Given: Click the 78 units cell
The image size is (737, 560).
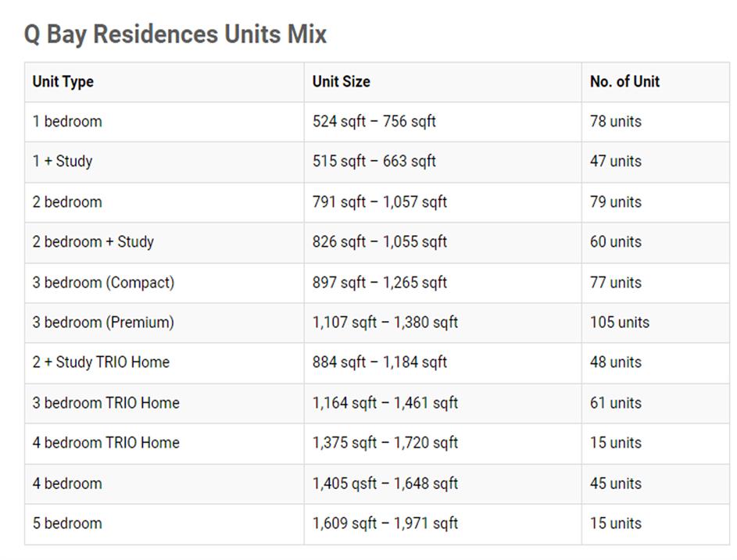Looking at the screenshot, I should (615, 121).
